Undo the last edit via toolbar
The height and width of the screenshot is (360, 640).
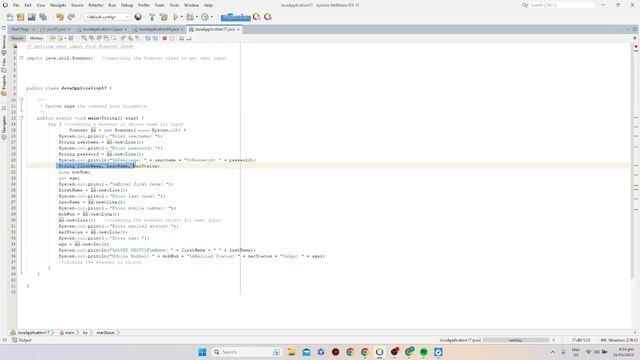[x=60, y=17]
